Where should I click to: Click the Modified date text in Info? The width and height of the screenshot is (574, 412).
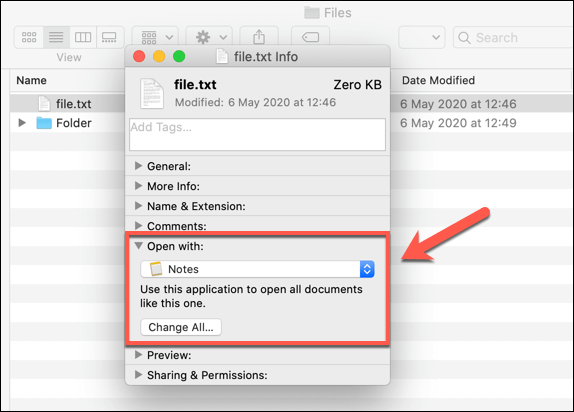tap(255, 103)
